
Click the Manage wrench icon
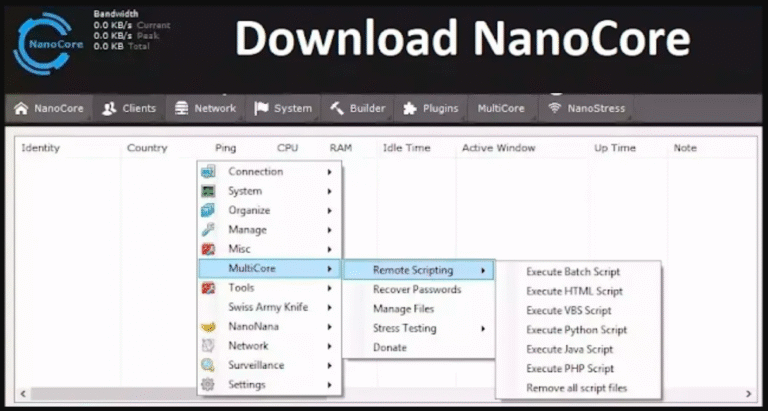(208, 230)
